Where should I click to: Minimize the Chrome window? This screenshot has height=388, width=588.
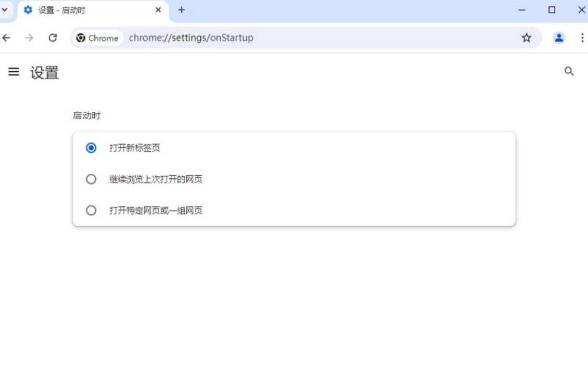[522, 10]
